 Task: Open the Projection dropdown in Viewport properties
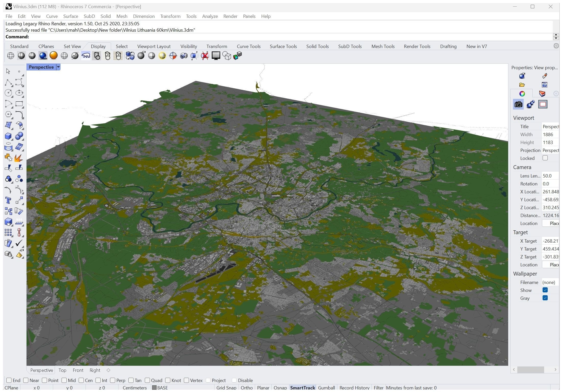[x=550, y=150]
